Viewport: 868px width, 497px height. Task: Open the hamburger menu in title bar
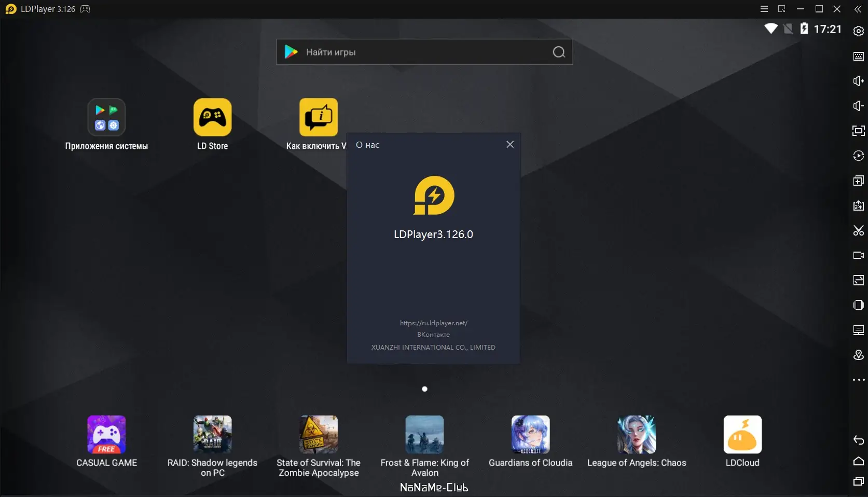coord(764,9)
